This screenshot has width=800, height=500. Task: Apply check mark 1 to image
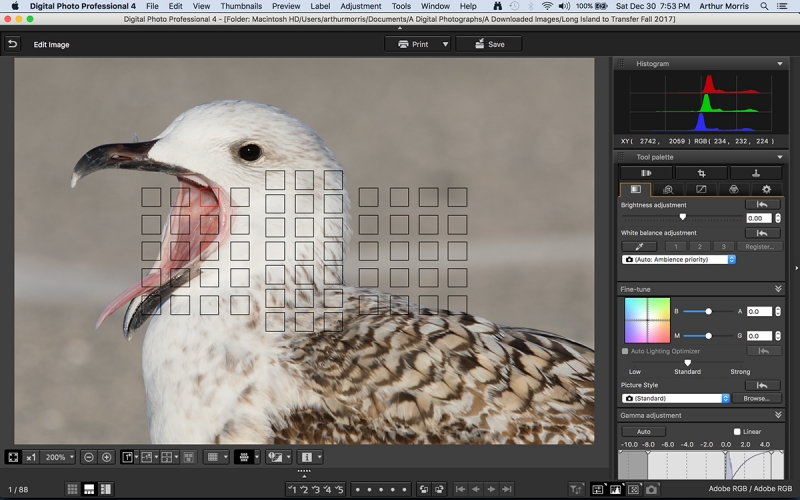coord(291,489)
